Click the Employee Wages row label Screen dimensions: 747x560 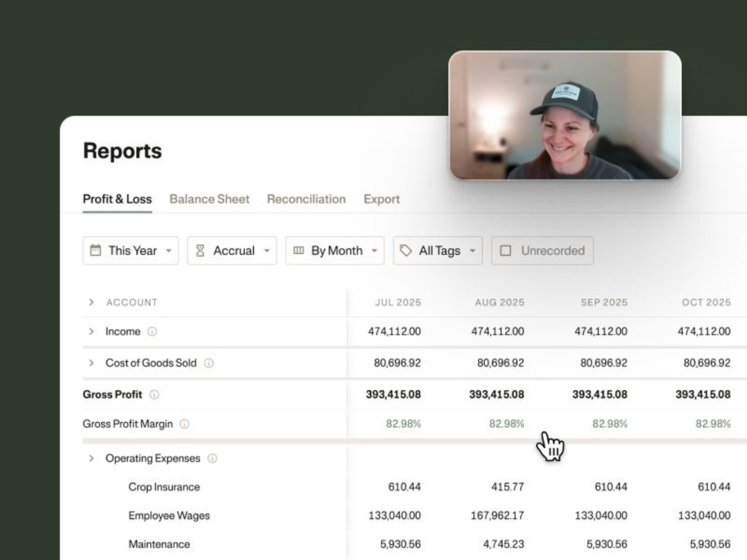[169, 515]
